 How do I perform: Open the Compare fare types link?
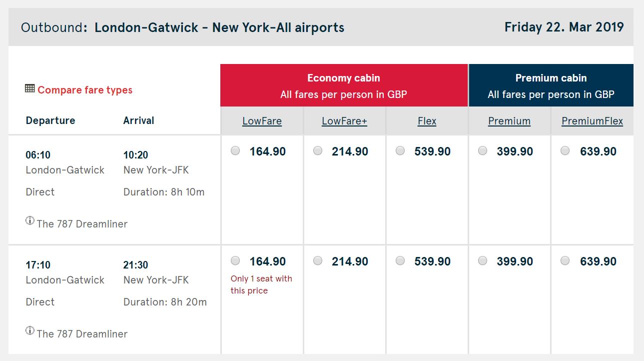point(85,90)
